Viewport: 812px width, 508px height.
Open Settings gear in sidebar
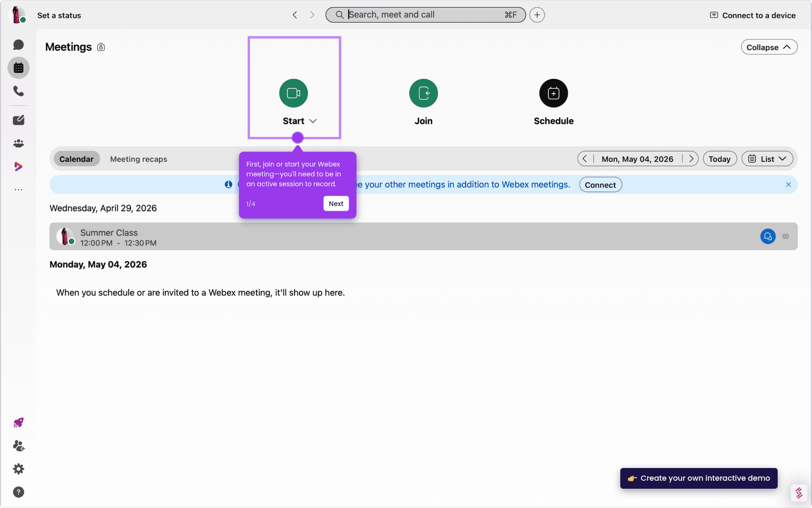click(18, 469)
